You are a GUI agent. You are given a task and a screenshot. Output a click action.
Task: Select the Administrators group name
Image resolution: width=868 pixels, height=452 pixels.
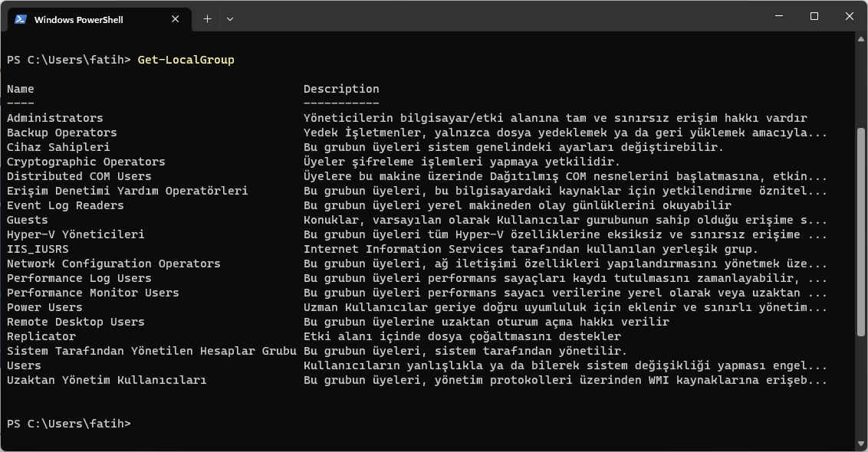tap(54, 117)
